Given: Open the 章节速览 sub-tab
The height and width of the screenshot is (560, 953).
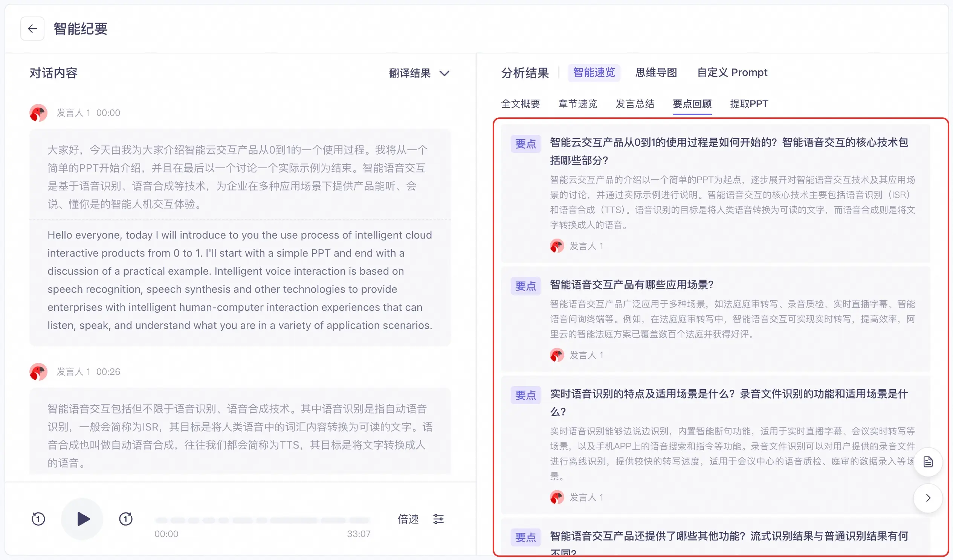Looking at the screenshot, I should (x=578, y=104).
